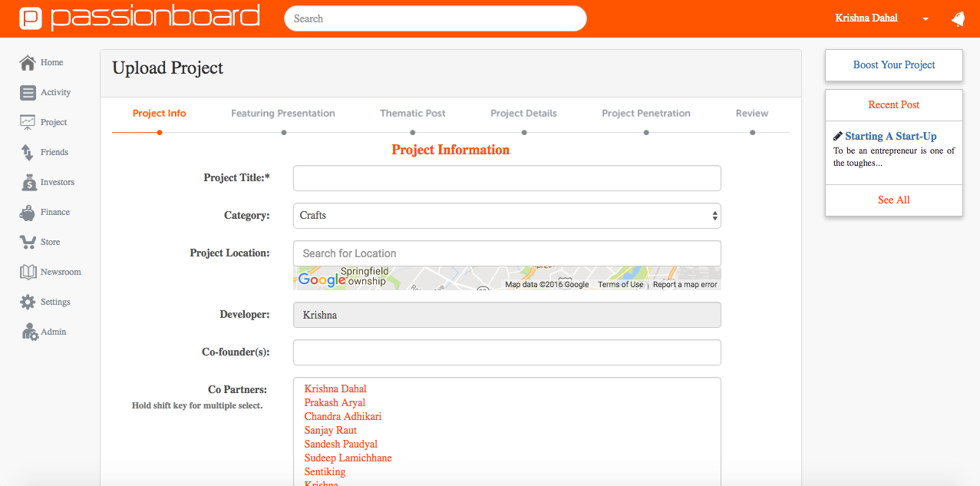This screenshot has width=980, height=486.
Task: Click the See All recent posts link
Action: coord(894,200)
